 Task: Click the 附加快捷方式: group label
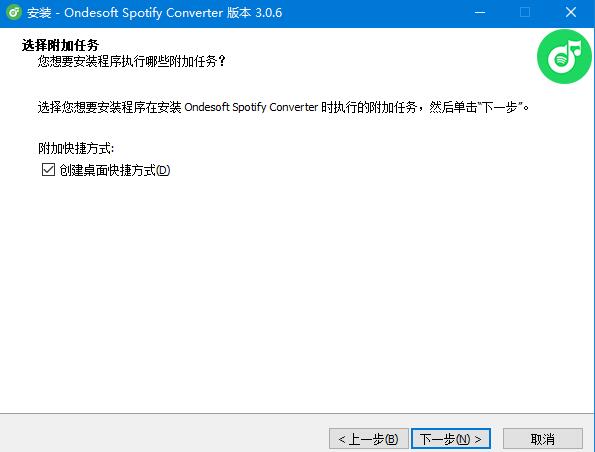(76, 148)
